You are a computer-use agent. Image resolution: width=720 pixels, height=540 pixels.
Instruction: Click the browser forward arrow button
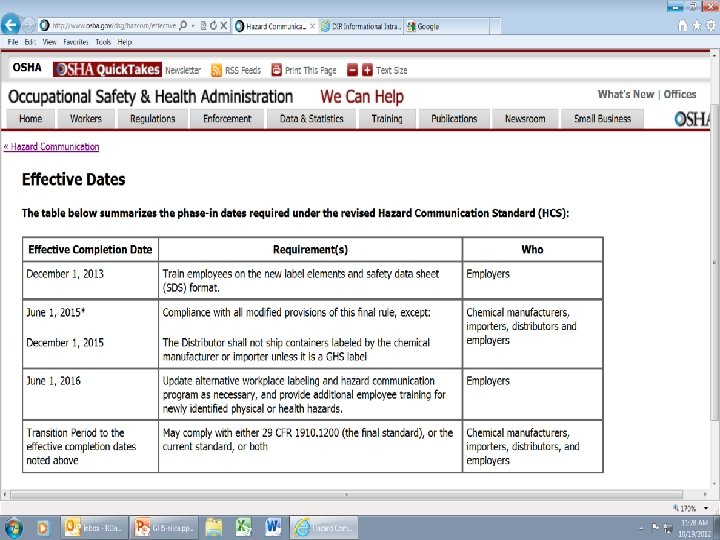(29, 25)
